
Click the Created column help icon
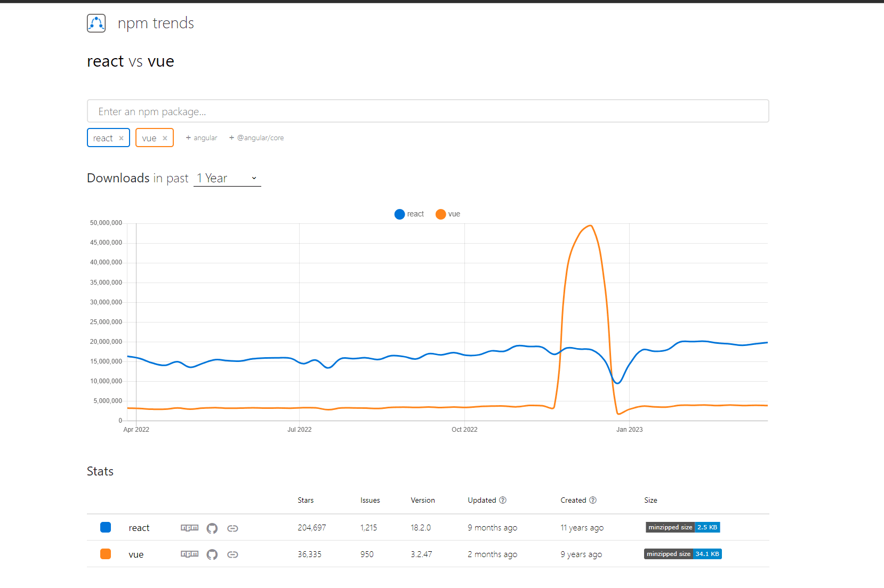tap(593, 500)
